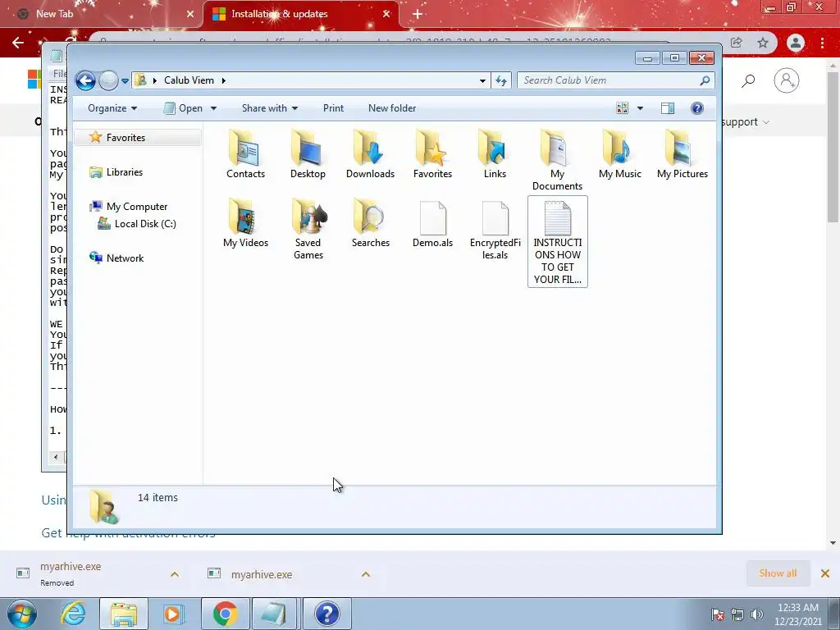Bookmark page with Chrome star icon
Screen dimensions: 840x630
[763, 43]
